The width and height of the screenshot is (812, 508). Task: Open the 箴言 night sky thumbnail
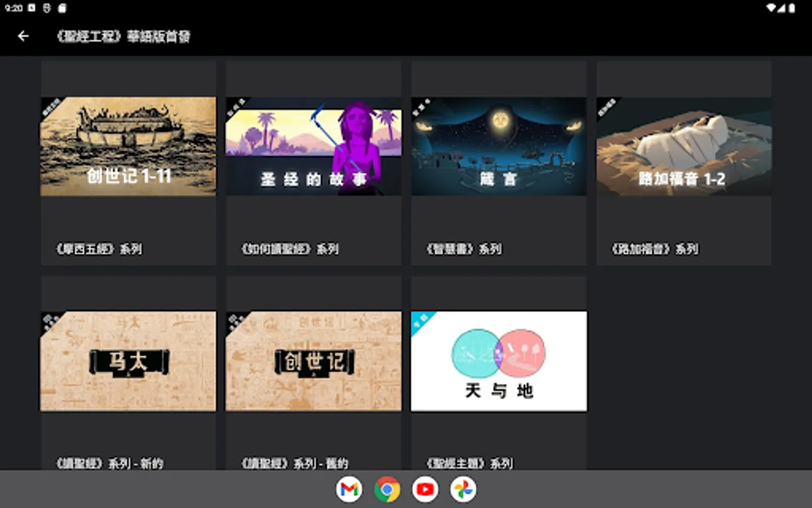point(498,146)
